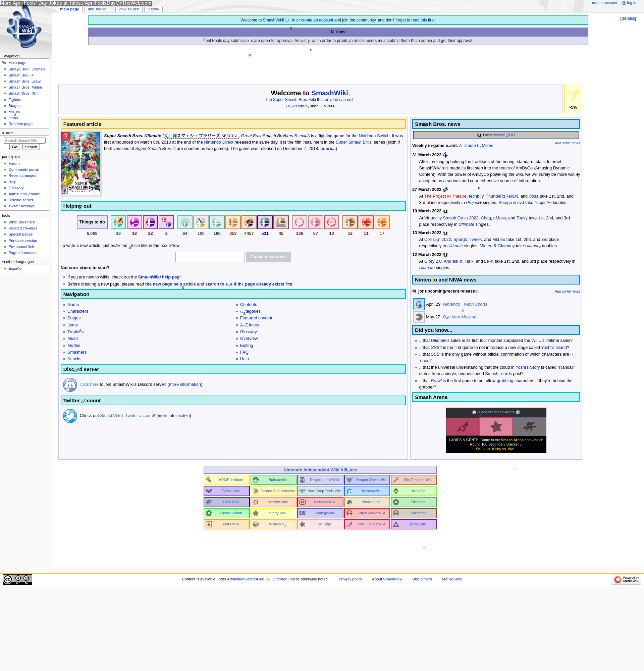Image resolution: width=644 pixels, height=671 pixels.
Task: Open the Super Mario Wiki tile
Action: pyautogui.click(x=367, y=513)
